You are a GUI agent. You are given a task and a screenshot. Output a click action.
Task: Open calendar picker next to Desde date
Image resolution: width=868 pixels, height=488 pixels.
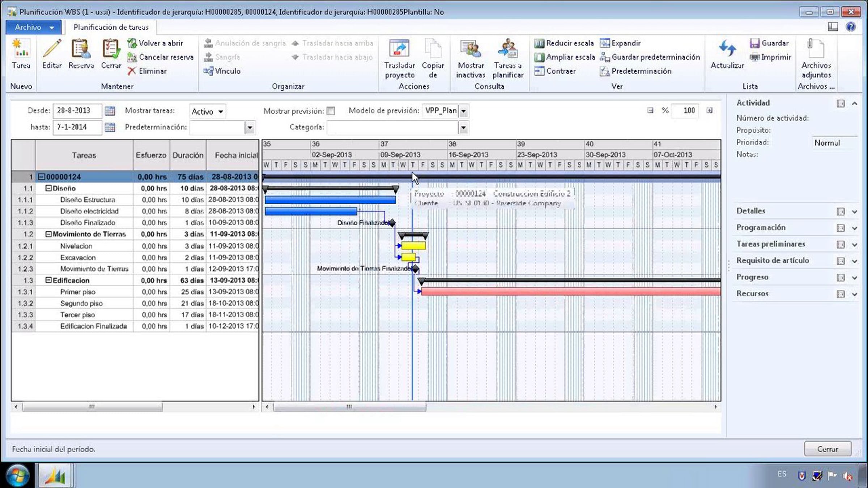tap(110, 111)
